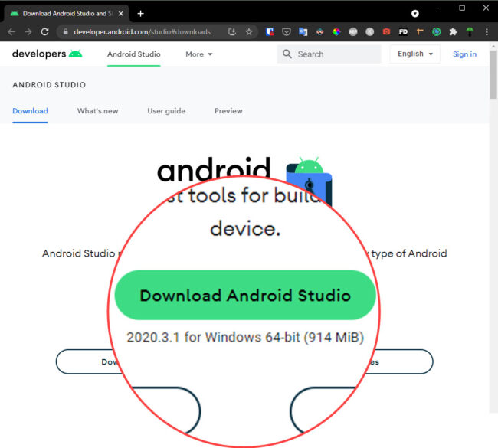Expand the More dropdown menu
The image size is (498, 448).
pos(199,54)
